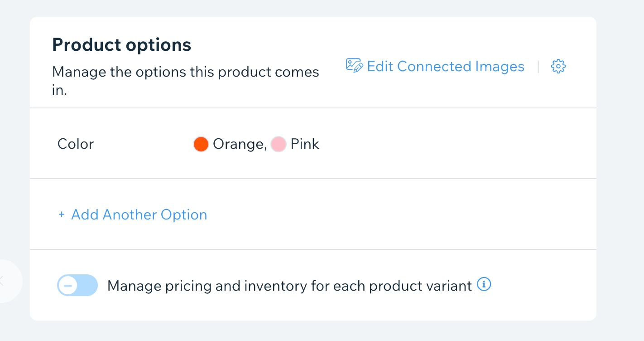Select the Color option label
Screen dimensions: 644x341
click(x=75, y=144)
